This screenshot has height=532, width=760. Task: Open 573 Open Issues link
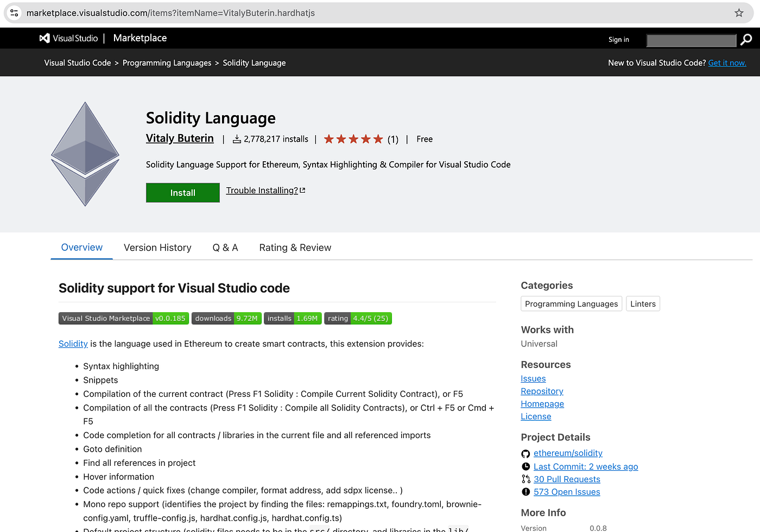(x=567, y=492)
